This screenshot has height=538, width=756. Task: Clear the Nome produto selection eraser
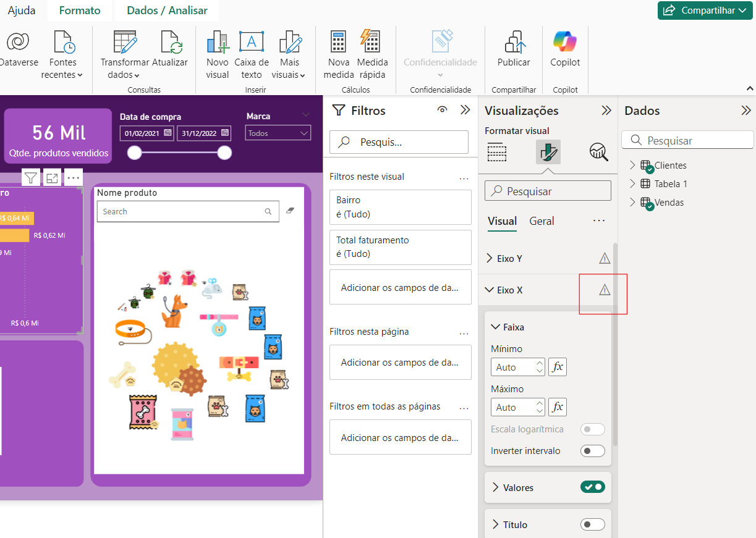coord(291,211)
